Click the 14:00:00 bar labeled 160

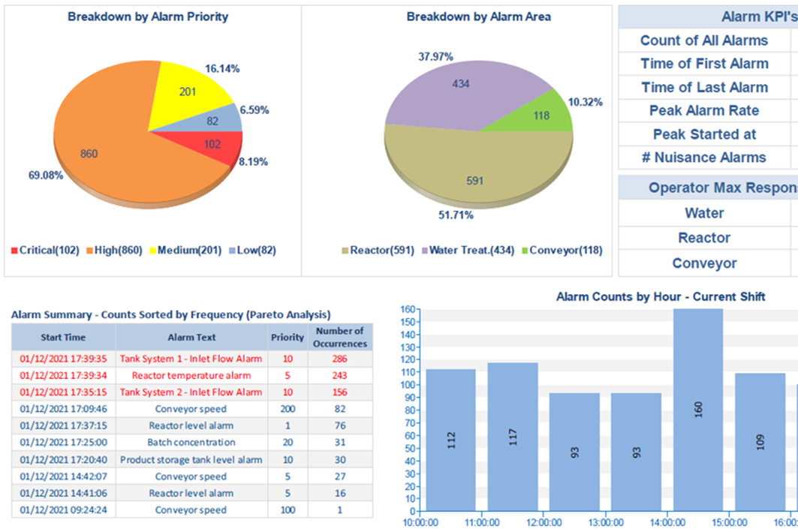coord(698,410)
